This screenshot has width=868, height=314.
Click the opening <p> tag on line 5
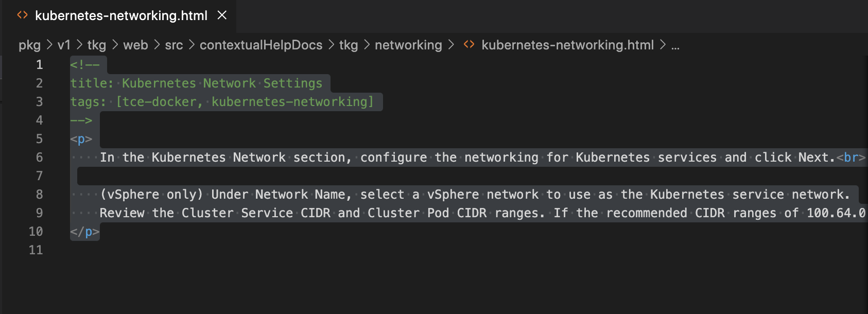(x=81, y=138)
